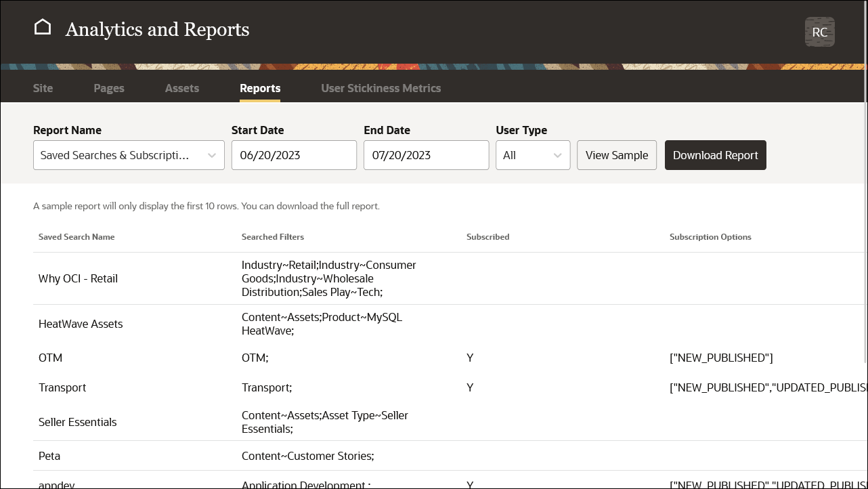
Task: Select the Peta Customer Stories row
Action: tap(49, 456)
